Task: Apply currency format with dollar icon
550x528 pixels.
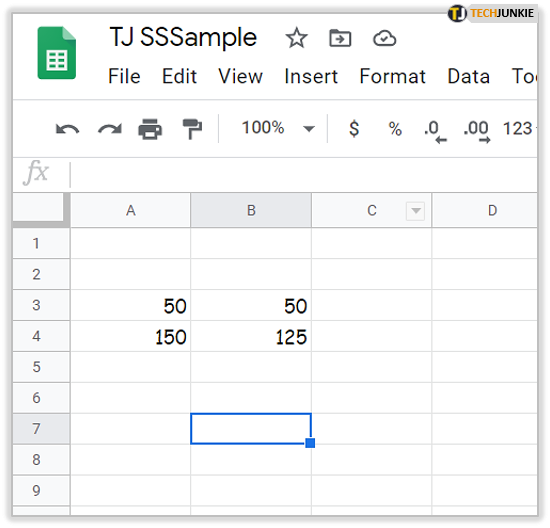Action: click(x=354, y=128)
